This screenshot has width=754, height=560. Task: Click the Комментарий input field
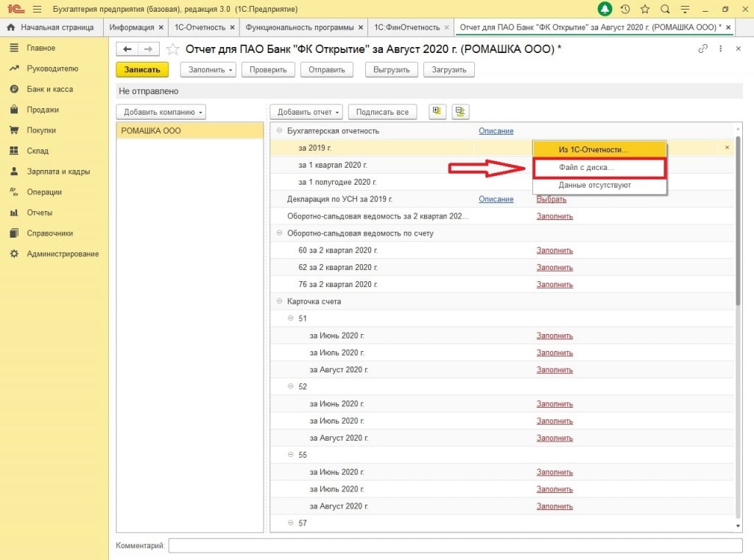coord(454,545)
